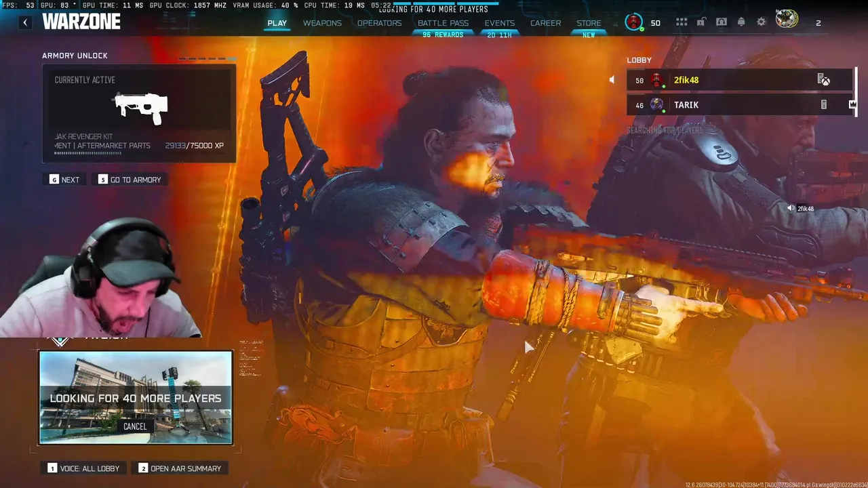Click the PC platform icon on TARIK row

pos(824,104)
